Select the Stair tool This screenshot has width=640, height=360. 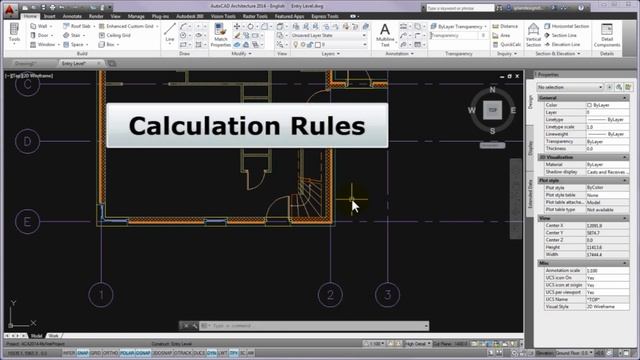click(71, 36)
